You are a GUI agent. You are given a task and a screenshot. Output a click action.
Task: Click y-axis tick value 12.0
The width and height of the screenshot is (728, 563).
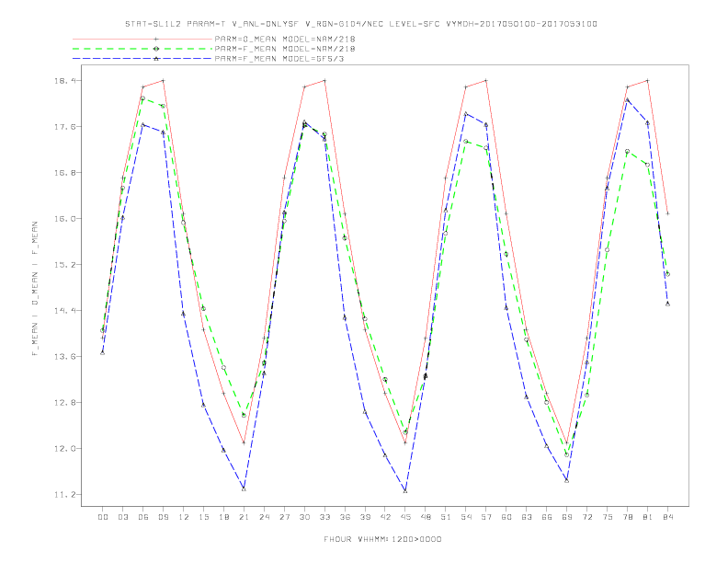point(64,449)
